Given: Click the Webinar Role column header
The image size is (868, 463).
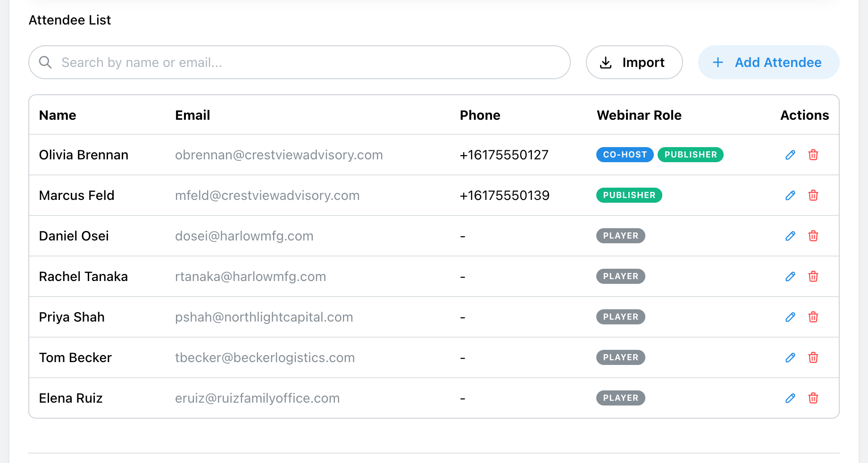Looking at the screenshot, I should [639, 115].
